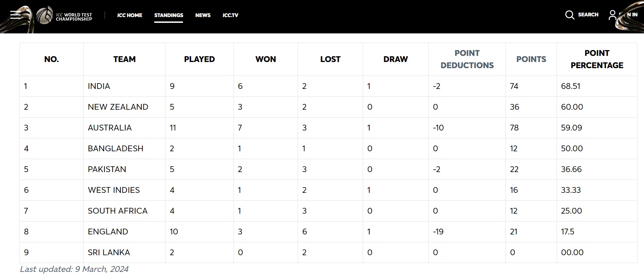Image resolution: width=644 pixels, height=277 pixels.
Task: Open the NEWS section
Action: click(203, 15)
